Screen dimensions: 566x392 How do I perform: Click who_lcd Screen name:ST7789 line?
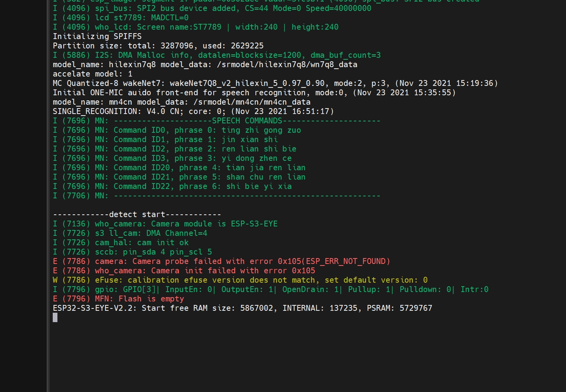coord(196,27)
